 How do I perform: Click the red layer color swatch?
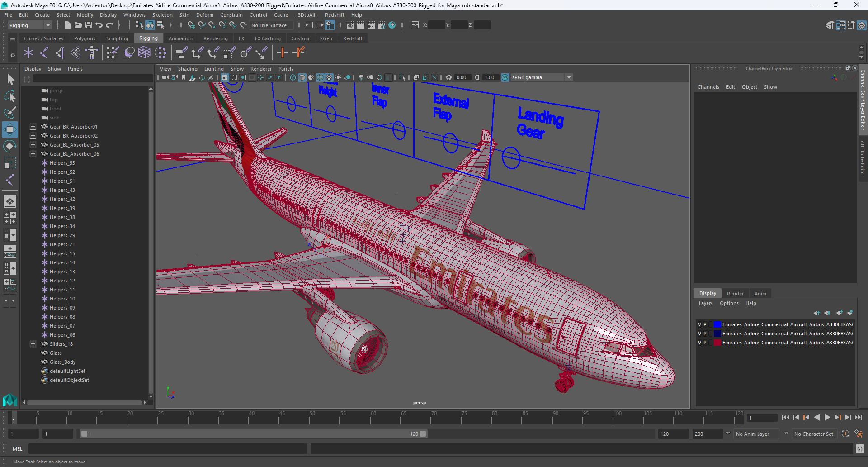click(717, 343)
